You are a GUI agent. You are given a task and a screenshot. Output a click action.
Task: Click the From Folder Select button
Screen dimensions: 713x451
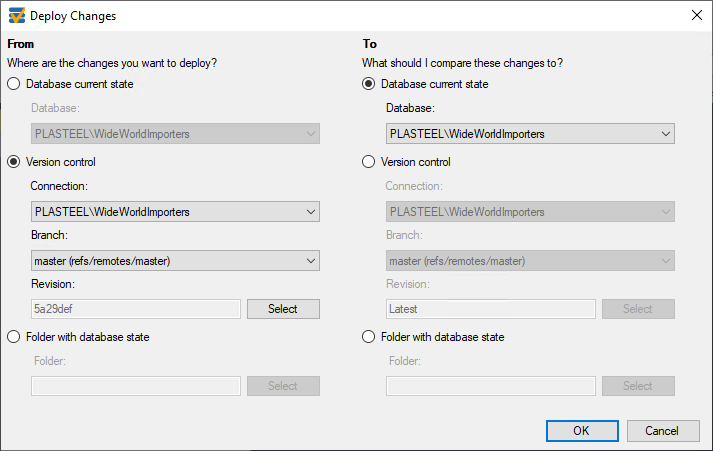[x=283, y=386]
